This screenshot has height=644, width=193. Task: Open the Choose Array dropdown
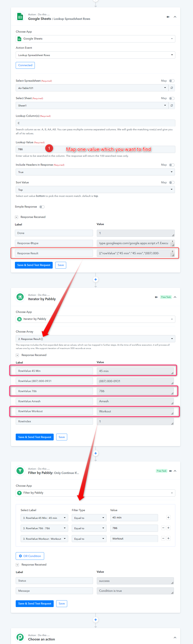[x=95, y=339]
